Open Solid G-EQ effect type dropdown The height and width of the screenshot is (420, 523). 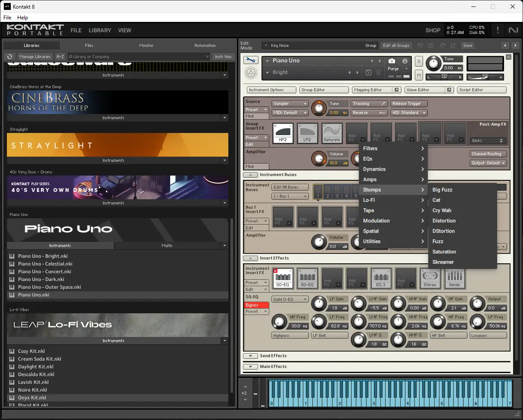tap(290, 299)
